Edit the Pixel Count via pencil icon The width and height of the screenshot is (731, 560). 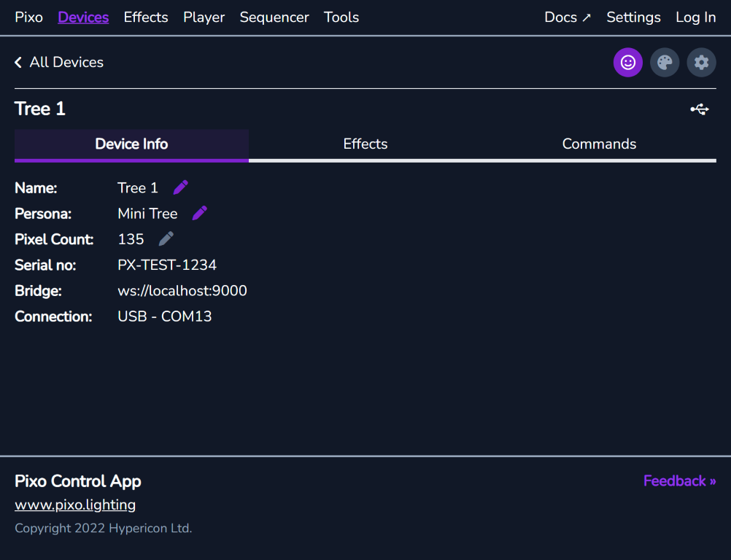point(166,238)
